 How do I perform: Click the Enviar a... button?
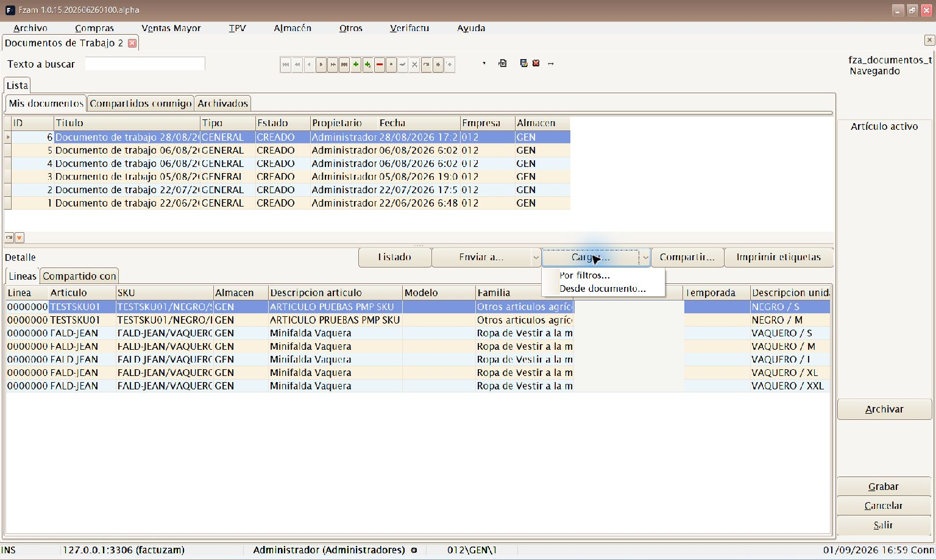(x=481, y=257)
